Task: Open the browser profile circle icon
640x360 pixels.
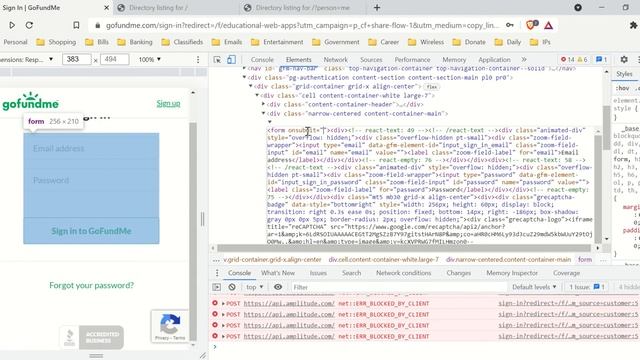Action: point(578,7)
